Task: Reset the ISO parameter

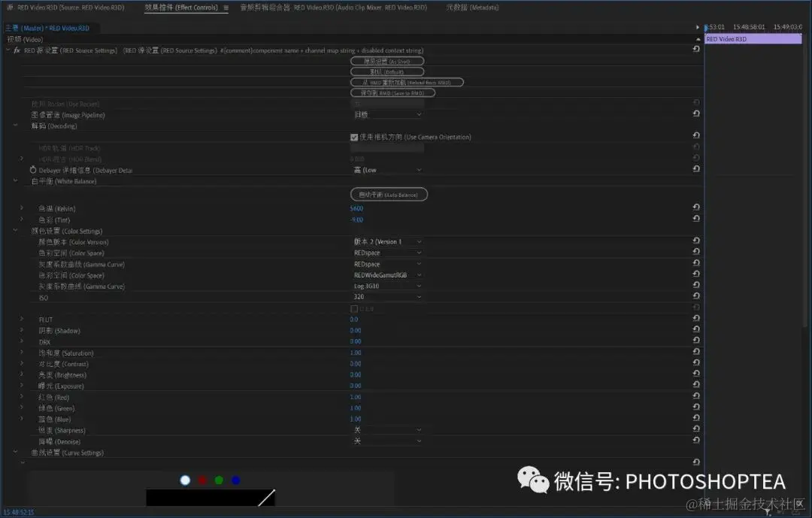Action: [696, 295]
